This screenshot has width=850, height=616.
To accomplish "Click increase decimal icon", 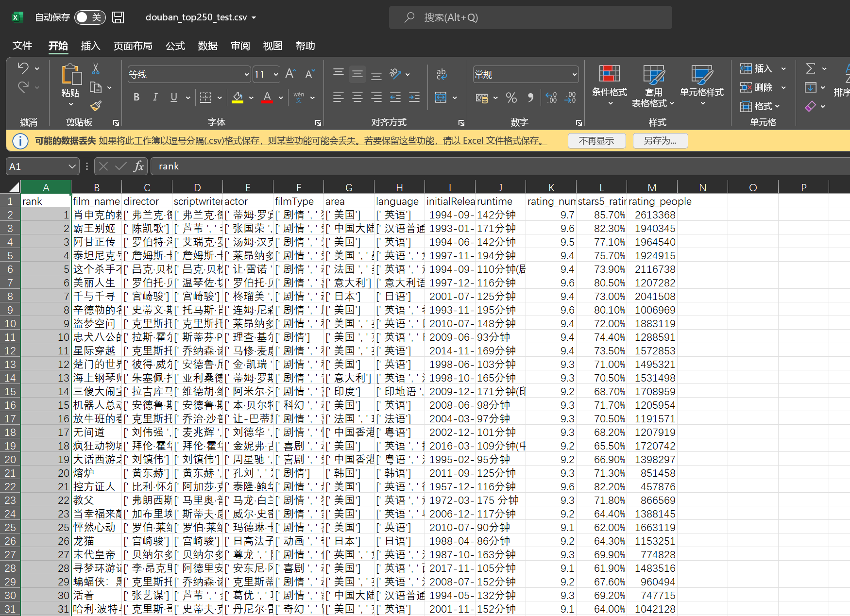I will coord(551,98).
